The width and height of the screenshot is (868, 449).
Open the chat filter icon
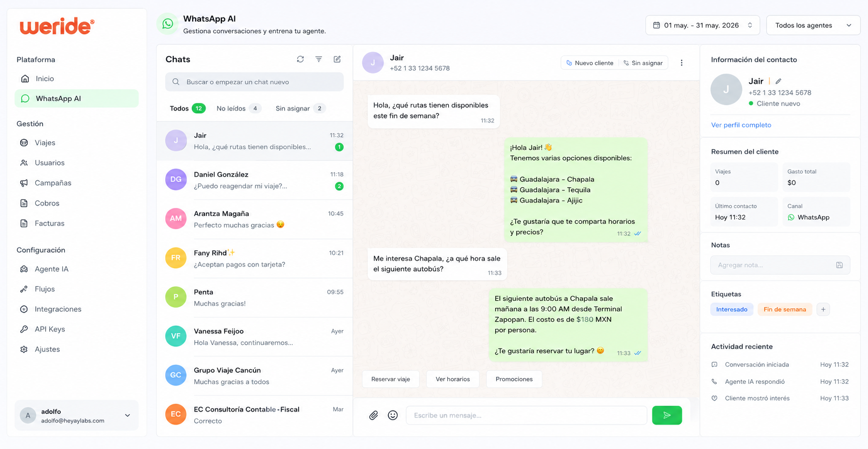(319, 59)
